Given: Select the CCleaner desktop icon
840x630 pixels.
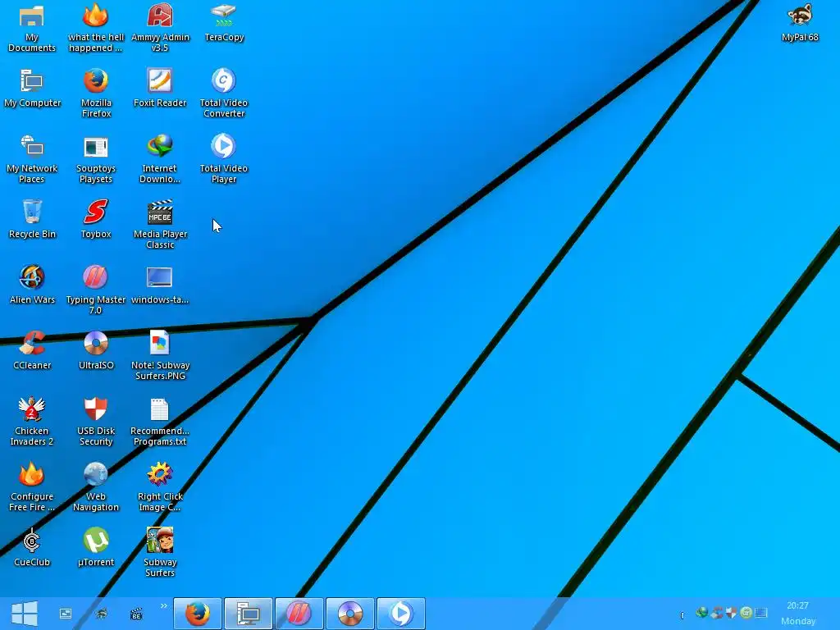Looking at the screenshot, I should coord(32,351).
